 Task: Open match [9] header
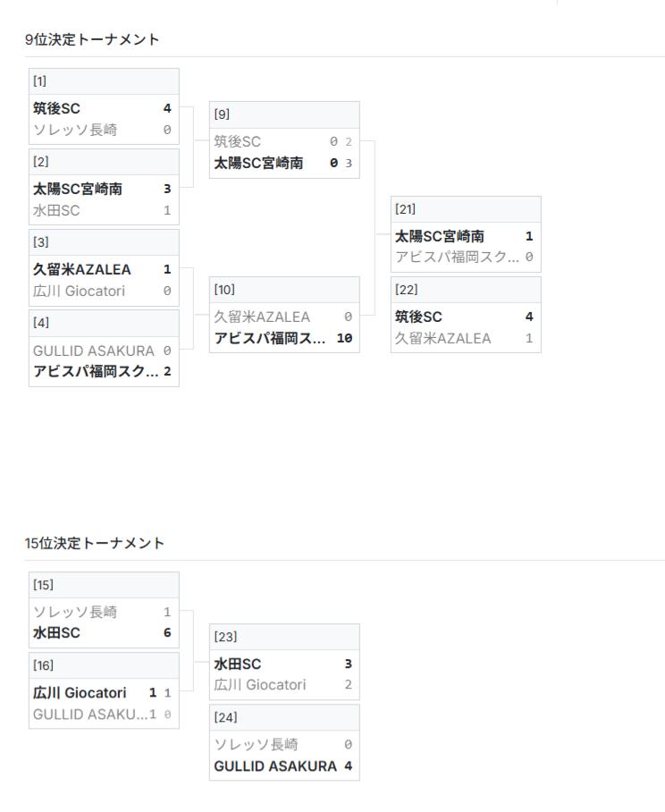(x=284, y=114)
